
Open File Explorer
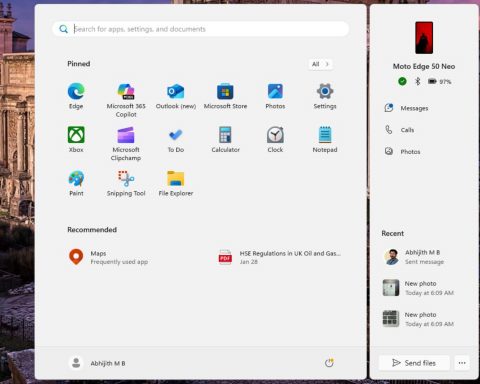176,183
